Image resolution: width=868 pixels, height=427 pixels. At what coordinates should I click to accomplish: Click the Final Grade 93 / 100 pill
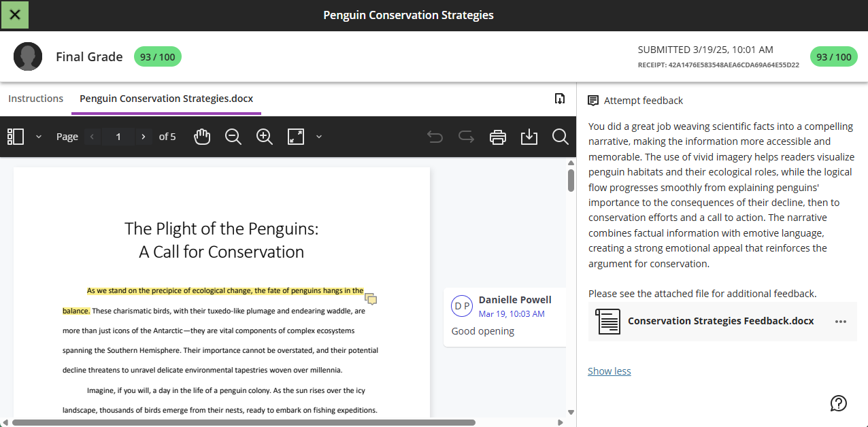coord(158,57)
